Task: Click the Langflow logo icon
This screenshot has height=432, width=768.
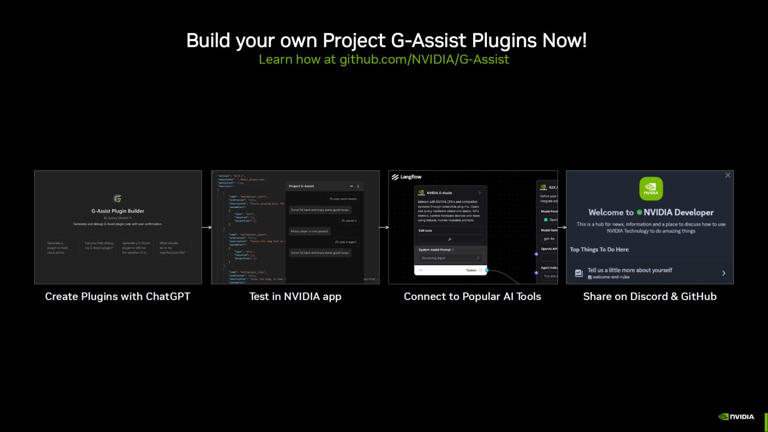Action: pos(396,177)
